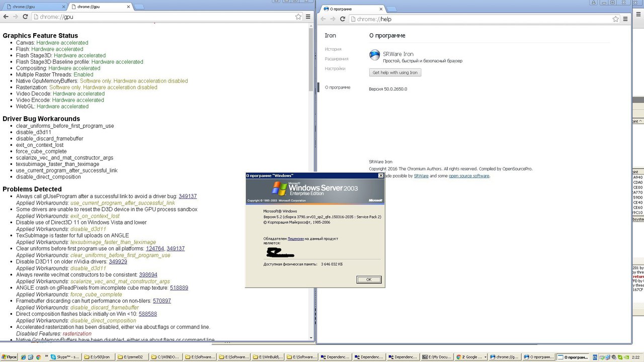Expand hidden quick launch items chevron

45,357
